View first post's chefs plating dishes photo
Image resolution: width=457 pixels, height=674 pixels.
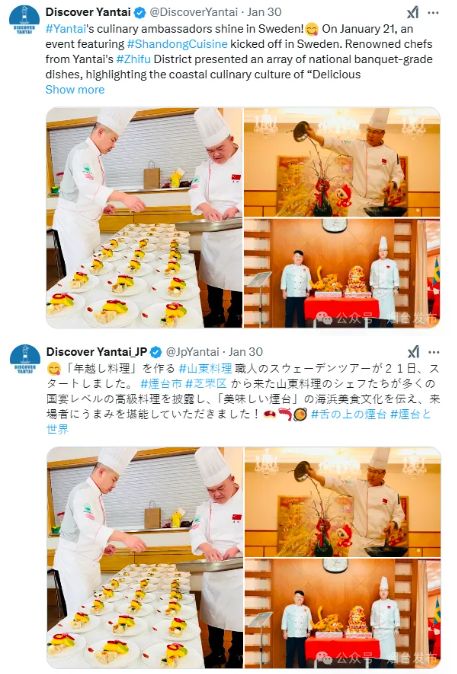144,218
